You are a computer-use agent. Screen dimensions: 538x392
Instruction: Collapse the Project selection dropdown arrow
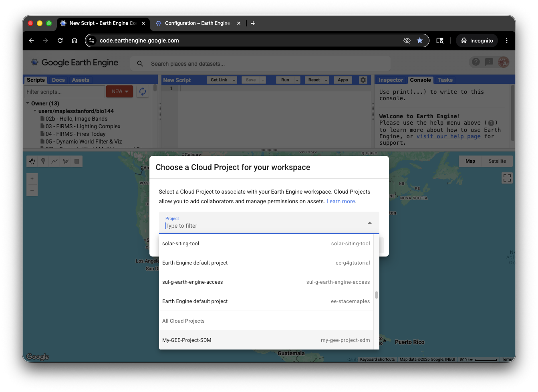369,223
